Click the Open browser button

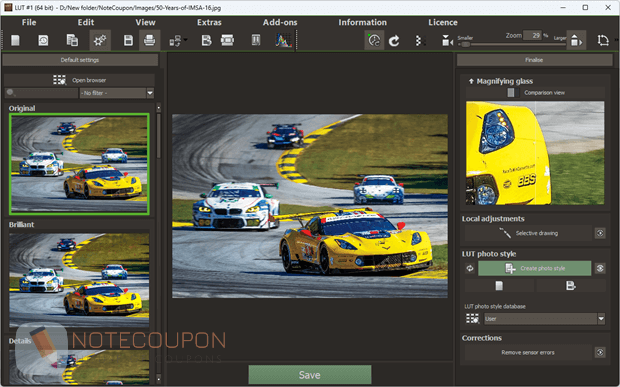(79, 80)
